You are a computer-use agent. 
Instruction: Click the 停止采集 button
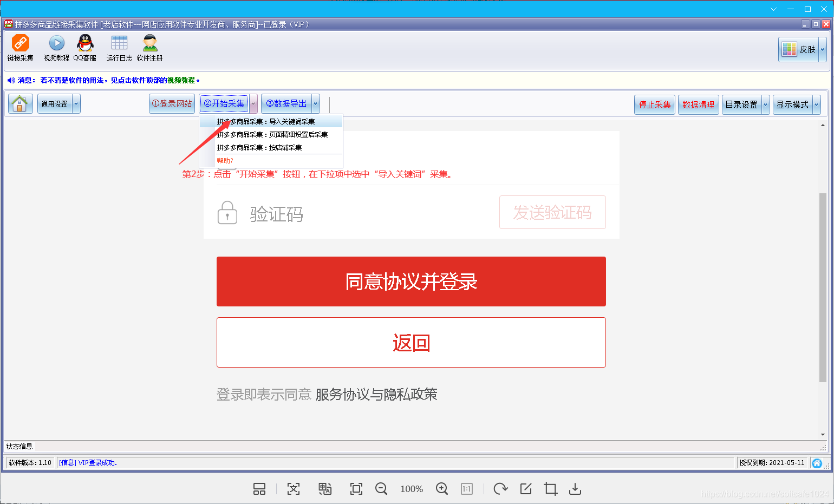(655, 104)
